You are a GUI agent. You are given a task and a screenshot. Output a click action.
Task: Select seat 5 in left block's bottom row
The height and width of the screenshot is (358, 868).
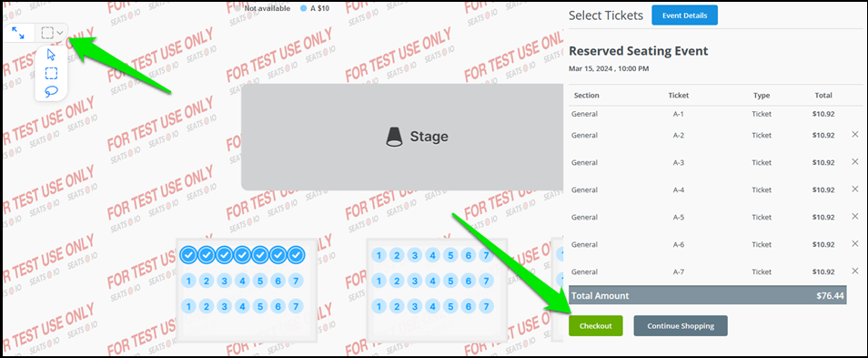click(260, 306)
